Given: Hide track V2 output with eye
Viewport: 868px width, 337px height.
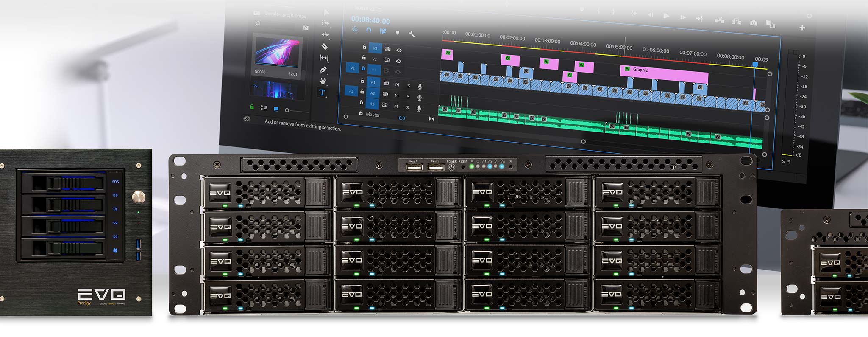Looking at the screenshot, I should coord(398,61).
